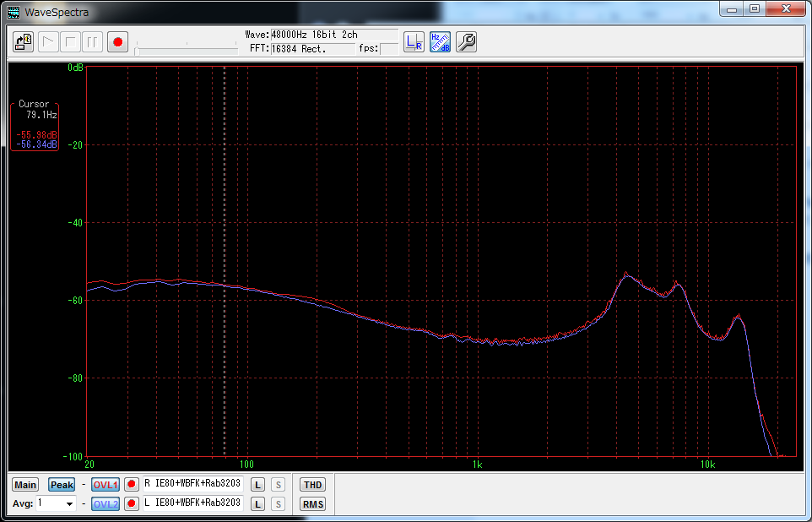
Task: Toggle the THD measurement button
Action: coord(313,485)
